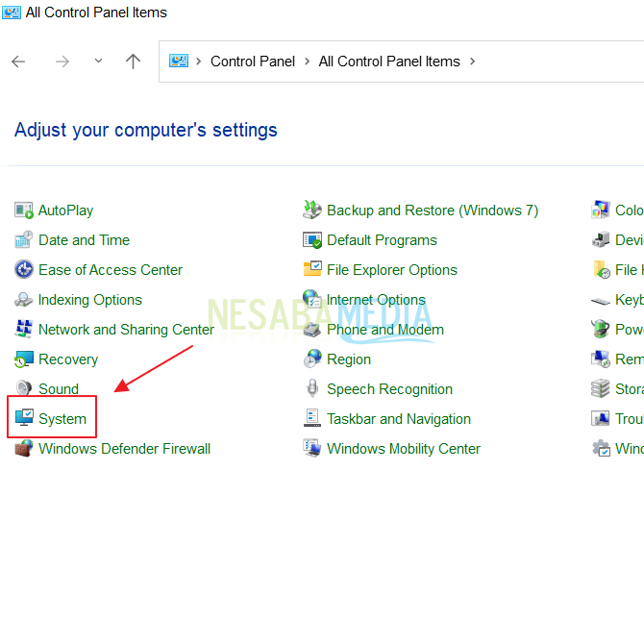
Task: Click the Sound speaker icon
Action: click(x=24, y=388)
